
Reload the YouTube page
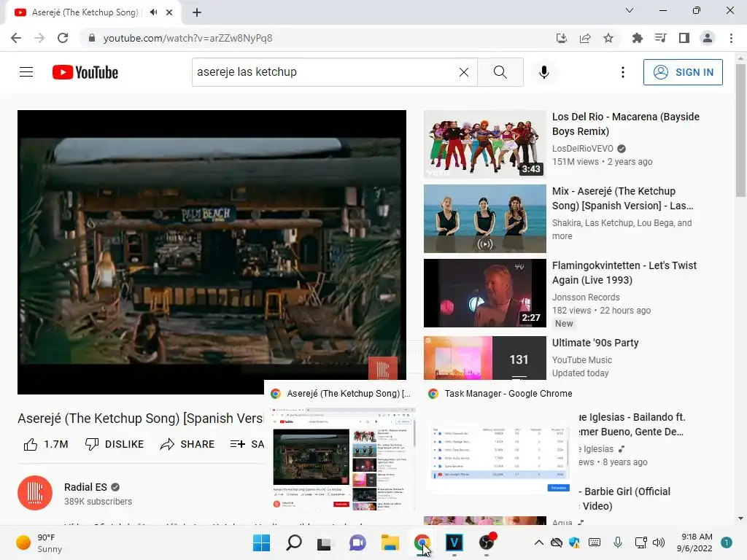pyautogui.click(x=63, y=38)
